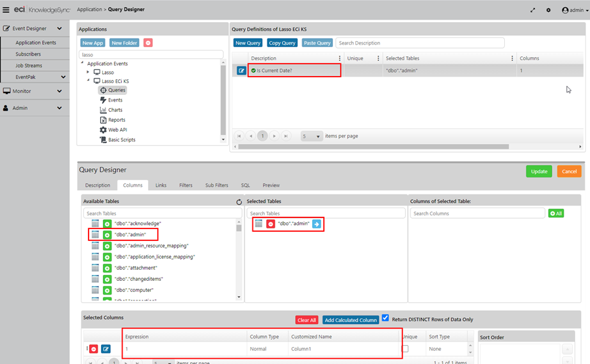The height and width of the screenshot is (364, 590).
Task: Open Subscribers in sidebar
Action: (x=28, y=54)
